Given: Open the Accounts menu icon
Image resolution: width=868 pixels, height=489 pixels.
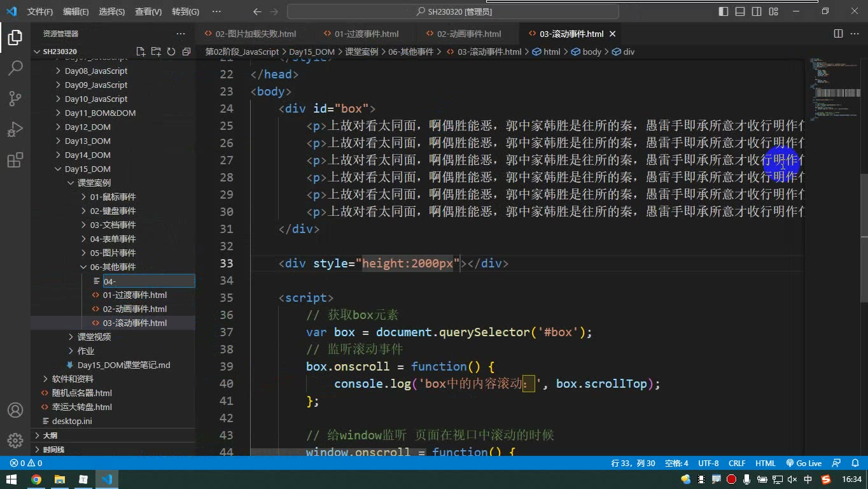Looking at the screenshot, I should click(15, 410).
